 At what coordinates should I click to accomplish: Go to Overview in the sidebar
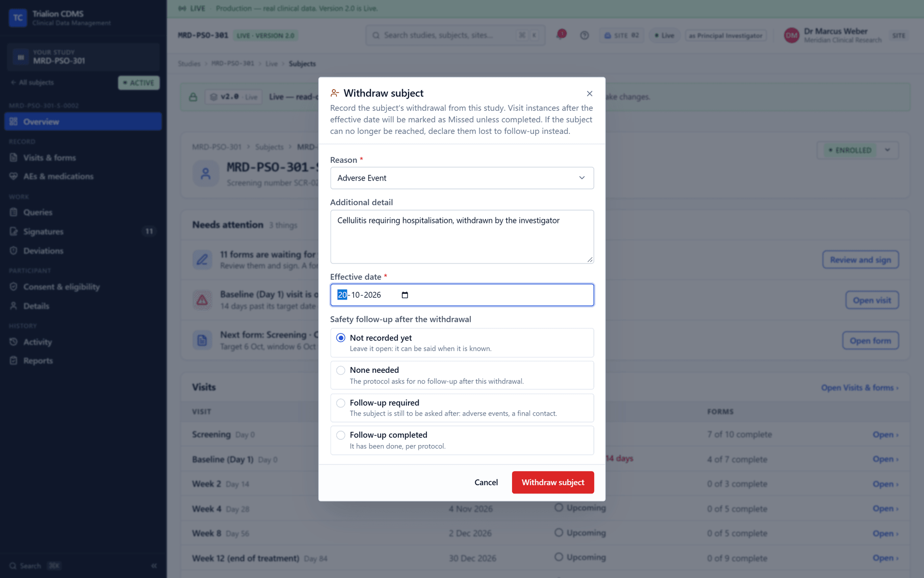83,122
